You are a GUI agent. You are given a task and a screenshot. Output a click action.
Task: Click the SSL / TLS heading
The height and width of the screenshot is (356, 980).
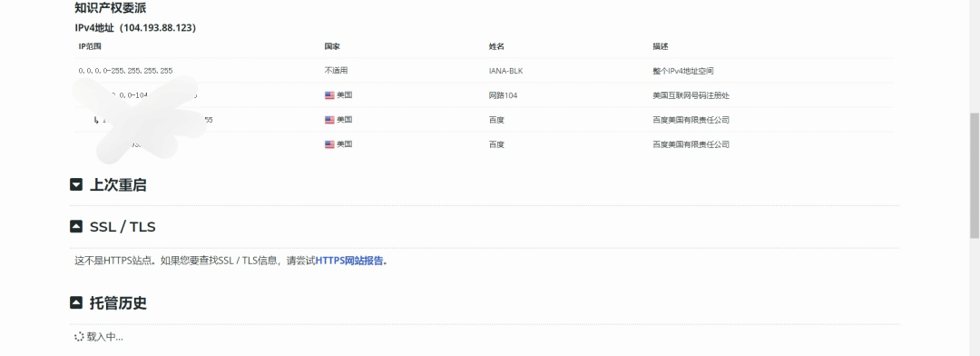pyautogui.click(x=122, y=226)
